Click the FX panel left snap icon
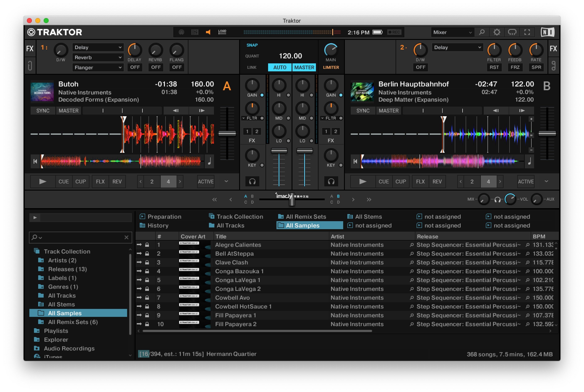Image resolution: width=584 pixels, height=392 pixels. [30, 66]
